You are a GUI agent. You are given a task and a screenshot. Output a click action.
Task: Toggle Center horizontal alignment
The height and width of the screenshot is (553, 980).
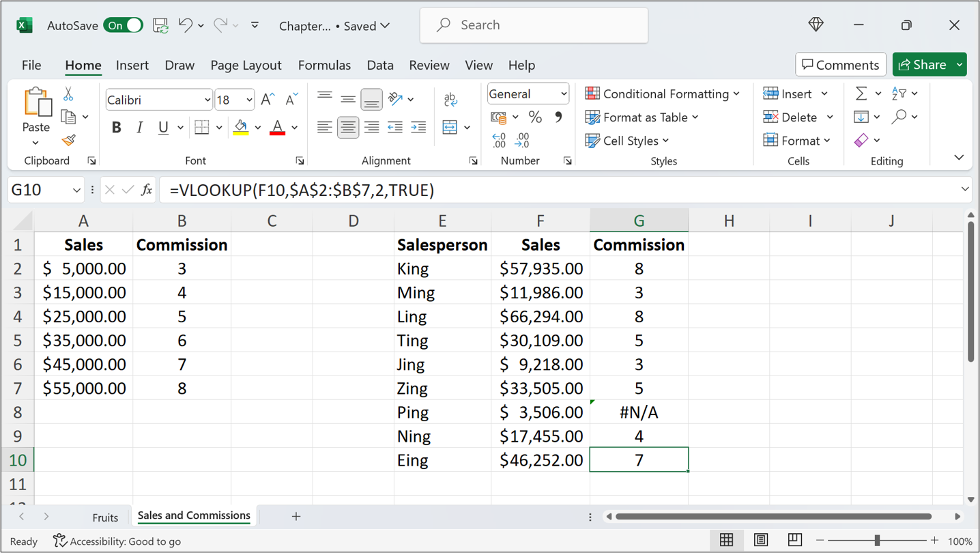(x=348, y=127)
